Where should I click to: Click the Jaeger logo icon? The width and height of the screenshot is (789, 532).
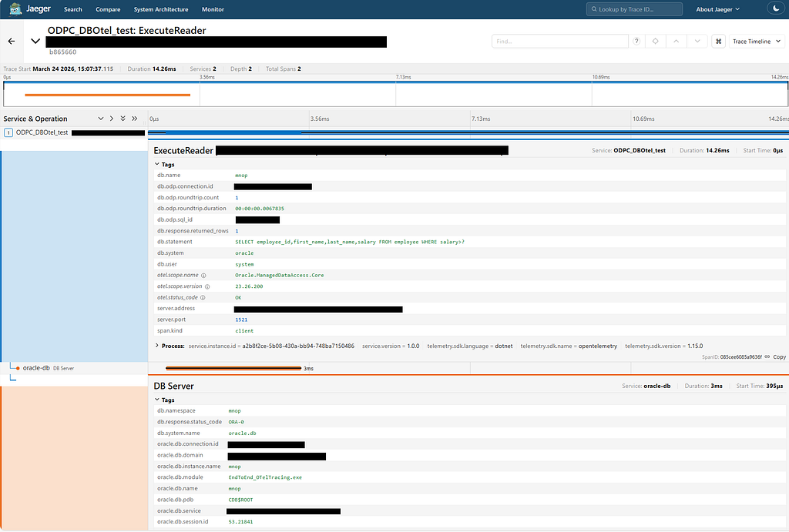point(15,9)
